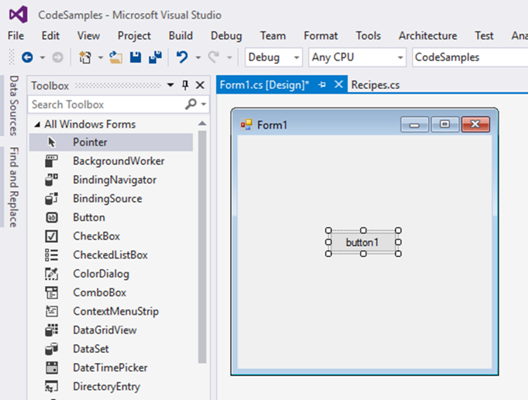
Task: Click the Search Toolbox input field
Action: coord(106,105)
